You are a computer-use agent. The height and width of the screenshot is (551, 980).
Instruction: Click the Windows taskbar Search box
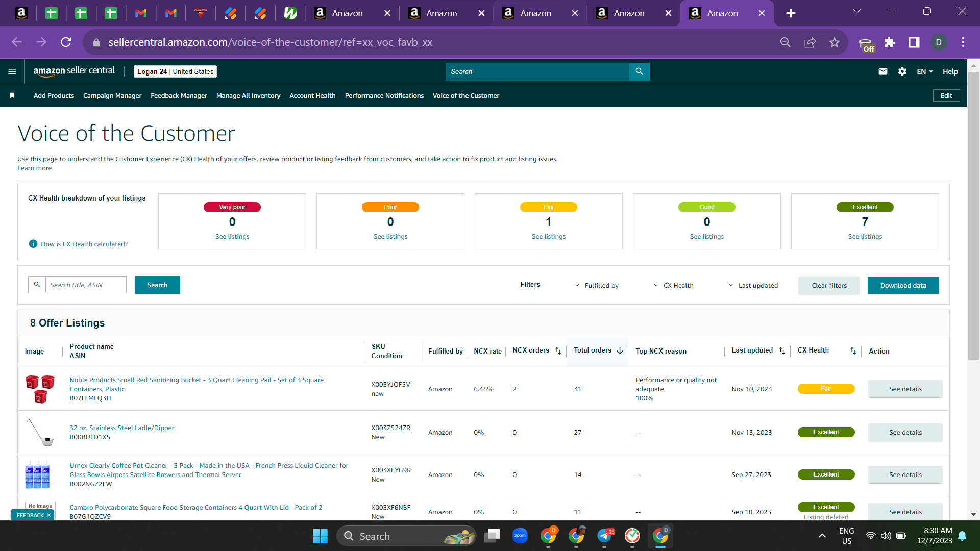click(x=407, y=536)
